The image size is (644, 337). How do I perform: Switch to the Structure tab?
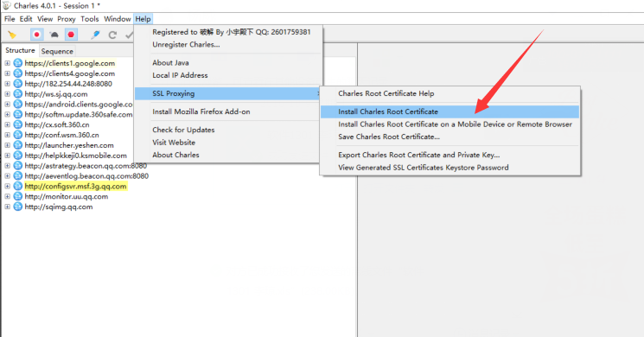click(x=20, y=50)
